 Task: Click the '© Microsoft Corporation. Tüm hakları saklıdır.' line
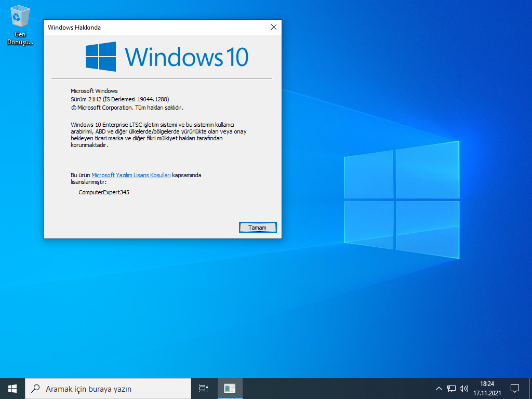coord(127,108)
